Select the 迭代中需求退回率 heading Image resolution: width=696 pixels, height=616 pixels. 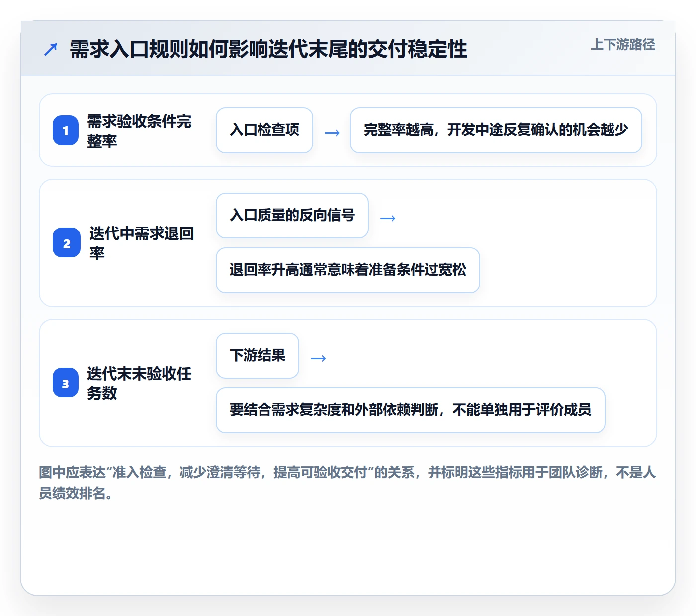[142, 243]
